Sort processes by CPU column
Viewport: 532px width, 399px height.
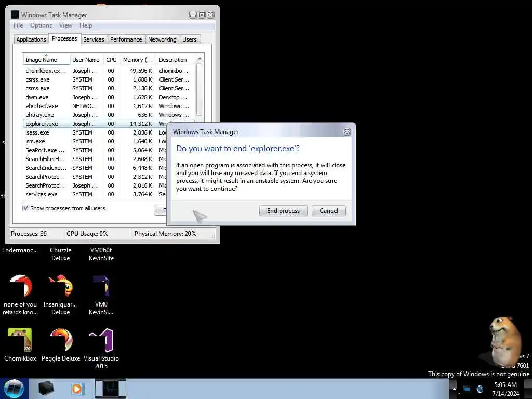pyautogui.click(x=111, y=60)
